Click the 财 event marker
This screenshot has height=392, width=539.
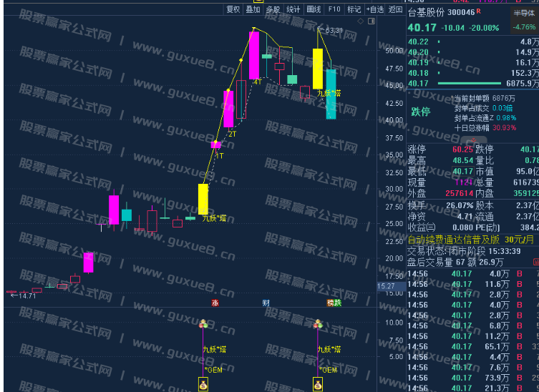266,303
